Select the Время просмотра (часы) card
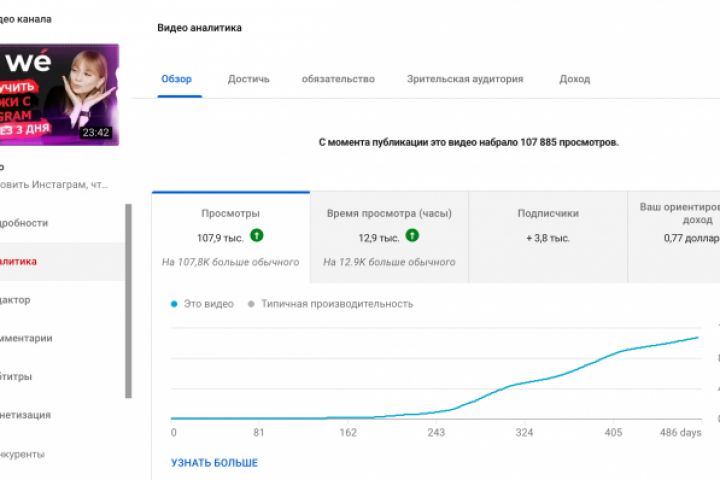720x480 pixels. pyautogui.click(x=389, y=237)
